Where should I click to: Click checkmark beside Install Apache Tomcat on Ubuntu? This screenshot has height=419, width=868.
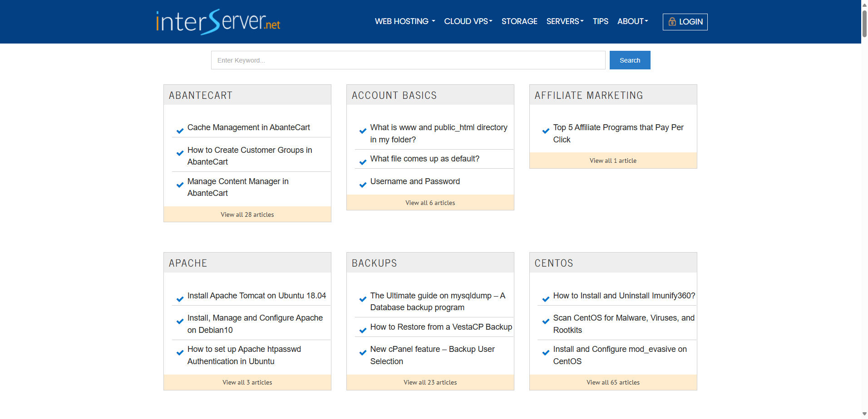coord(180,299)
